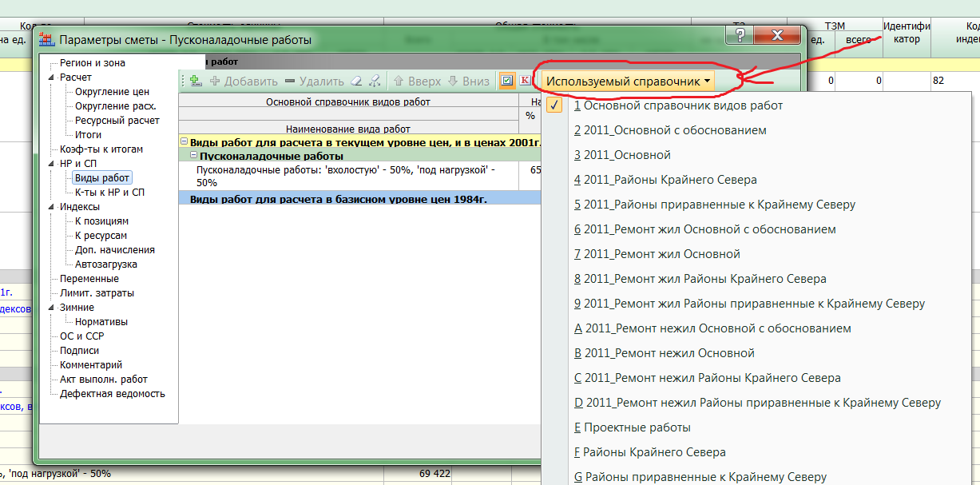Image resolution: width=980 pixels, height=485 pixels.
Task: Open Ресурсный расчет settings
Action: pos(117,121)
